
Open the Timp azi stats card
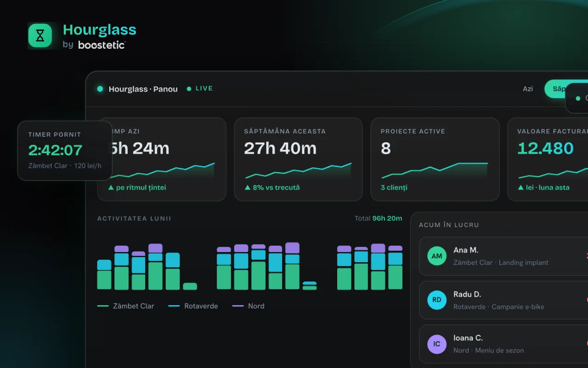pos(162,159)
